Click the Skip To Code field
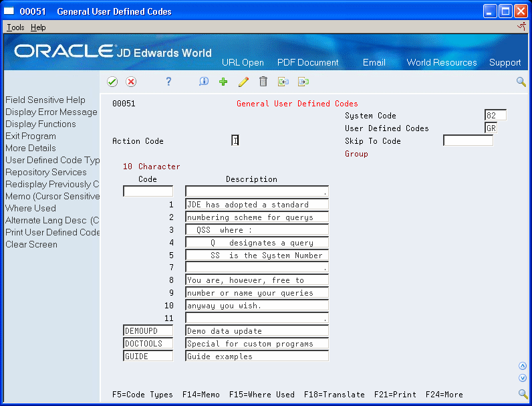The image size is (532, 406). point(468,140)
